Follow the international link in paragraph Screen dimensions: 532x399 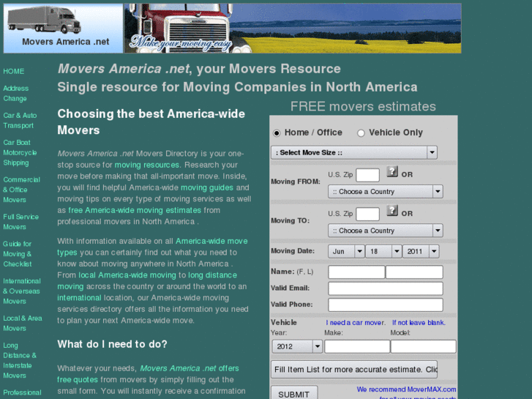pyautogui.click(x=79, y=298)
